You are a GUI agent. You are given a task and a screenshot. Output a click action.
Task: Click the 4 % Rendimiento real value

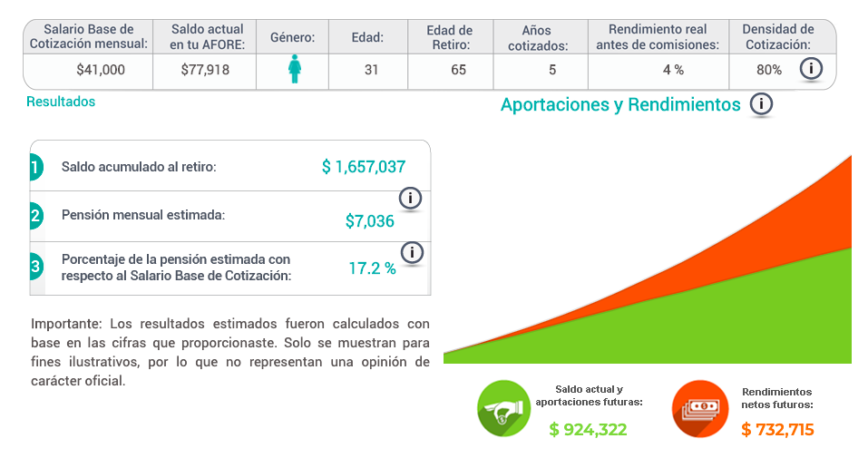coord(674,70)
